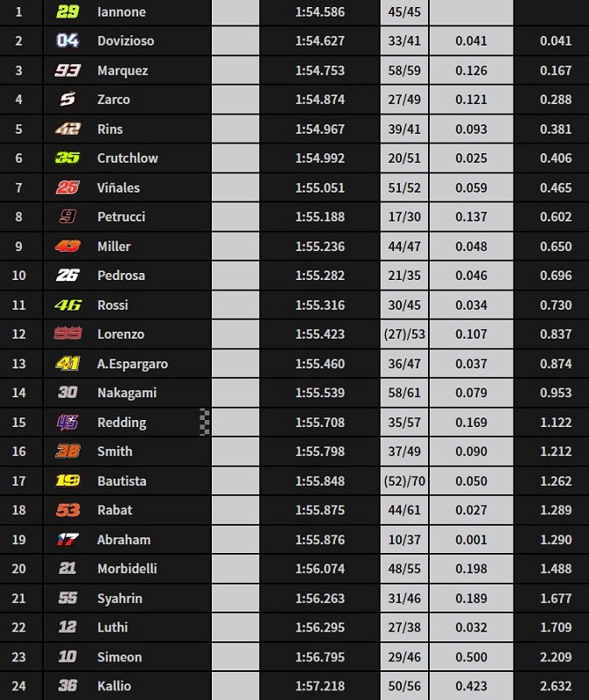Click Bautista's yellow number 19 badge

click(67, 480)
